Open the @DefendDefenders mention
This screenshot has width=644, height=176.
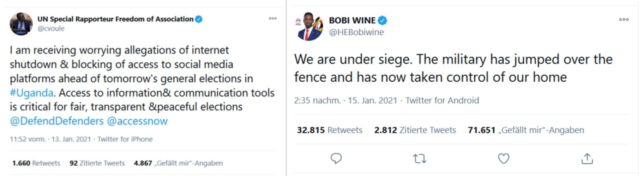(56, 121)
